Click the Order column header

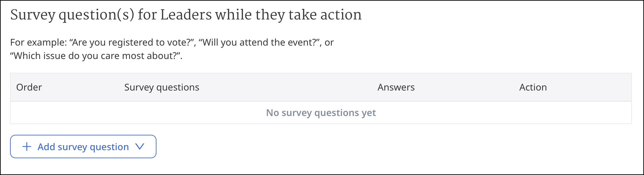click(x=29, y=87)
